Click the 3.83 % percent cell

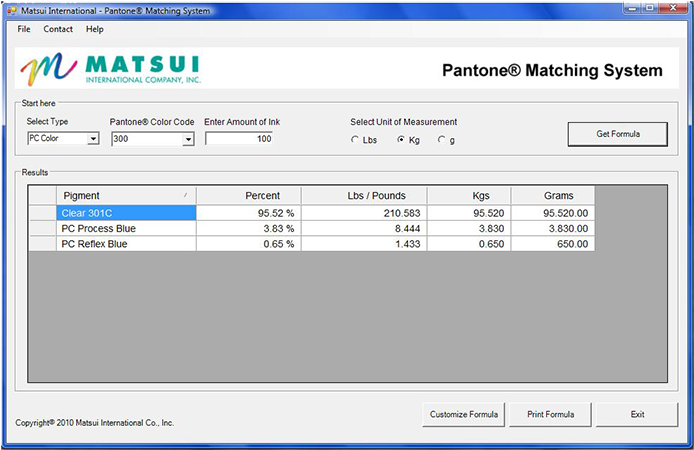click(x=249, y=228)
